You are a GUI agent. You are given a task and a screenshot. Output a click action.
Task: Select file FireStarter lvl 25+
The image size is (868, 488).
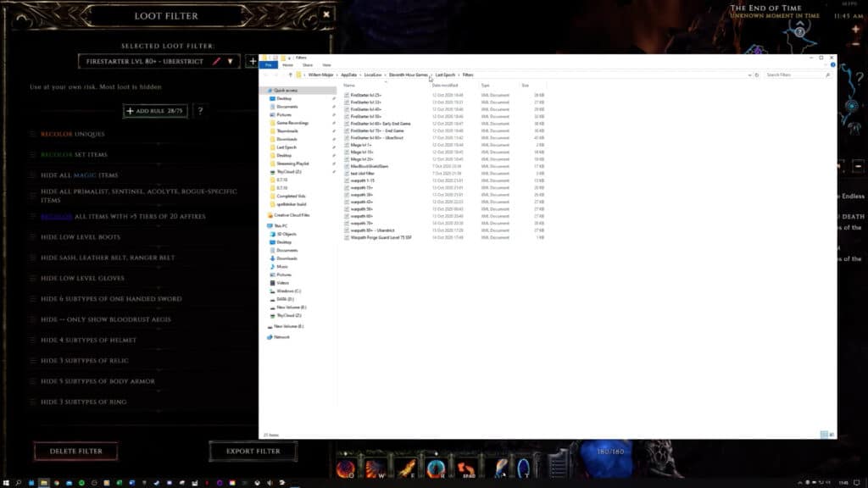(365, 95)
